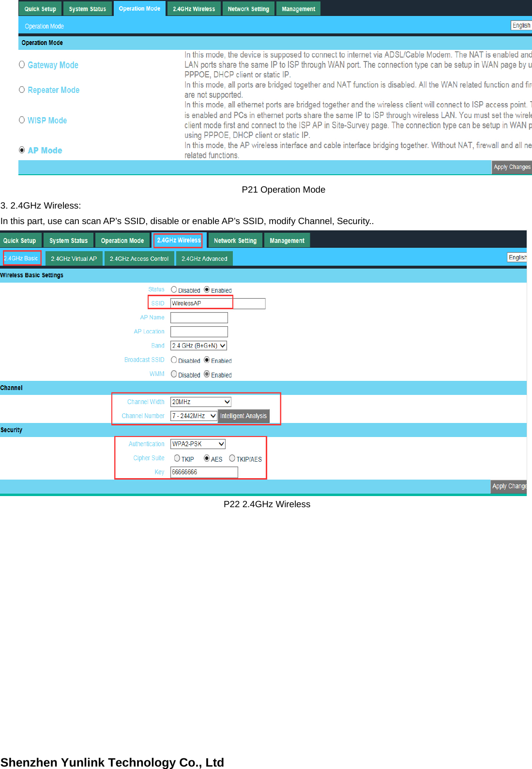Image resolution: width=532 pixels, height=769 pixels.
Task: Disable Broadcast SSID option
Action: (x=174, y=360)
